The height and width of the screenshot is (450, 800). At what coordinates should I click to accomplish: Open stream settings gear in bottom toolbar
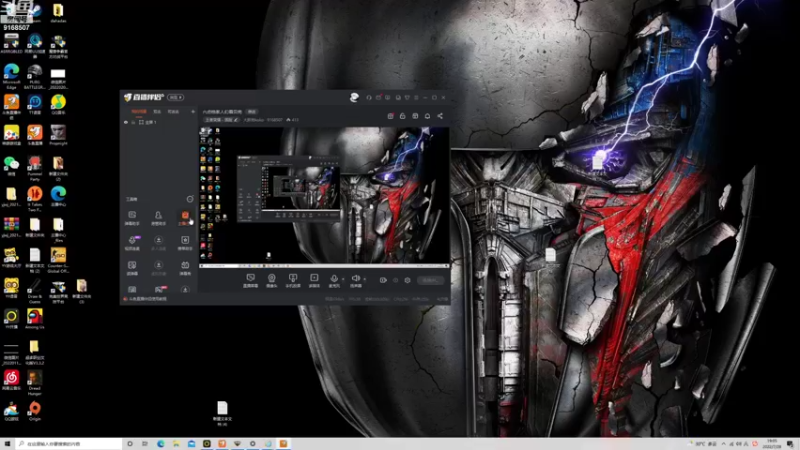[407, 280]
